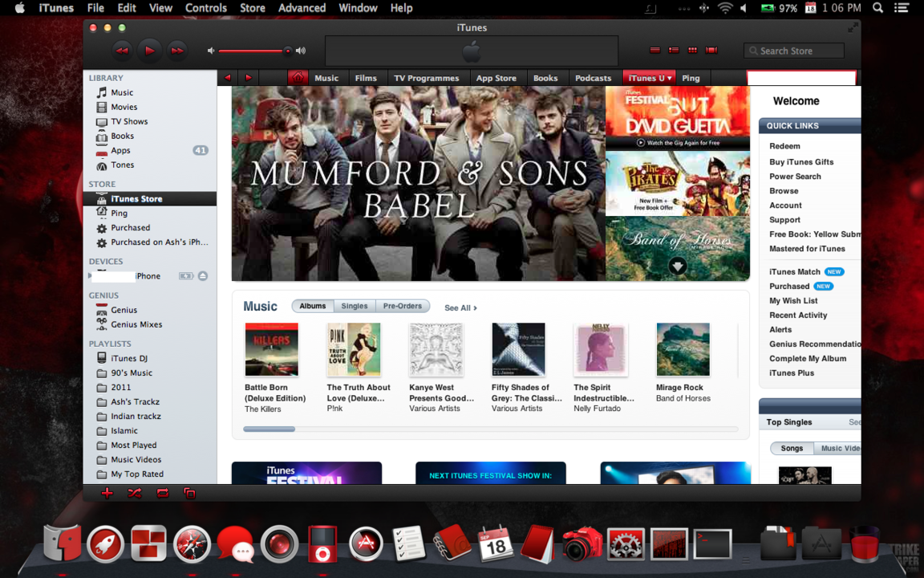Open the Redeem quick link
The height and width of the screenshot is (578, 924).
pyautogui.click(x=784, y=146)
